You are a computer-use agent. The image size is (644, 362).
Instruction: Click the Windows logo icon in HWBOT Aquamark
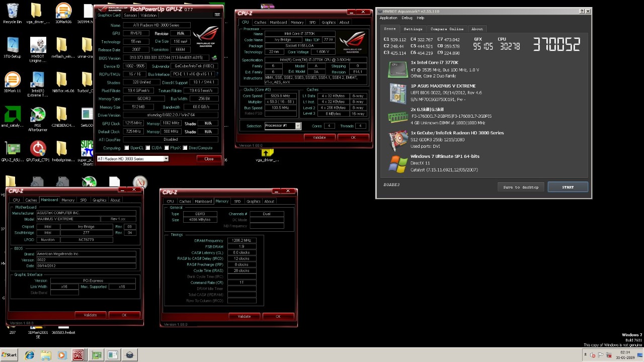[x=397, y=163]
